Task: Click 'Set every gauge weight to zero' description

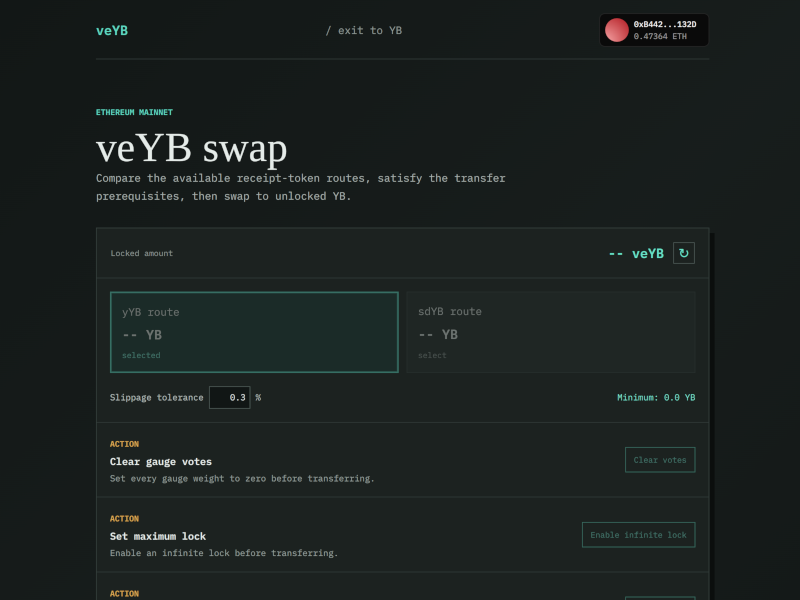Action: 242,479
